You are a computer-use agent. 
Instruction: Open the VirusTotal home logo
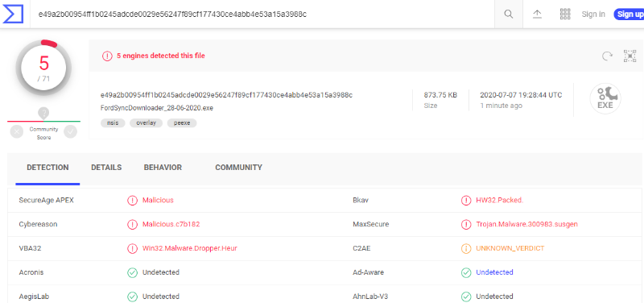point(13,14)
